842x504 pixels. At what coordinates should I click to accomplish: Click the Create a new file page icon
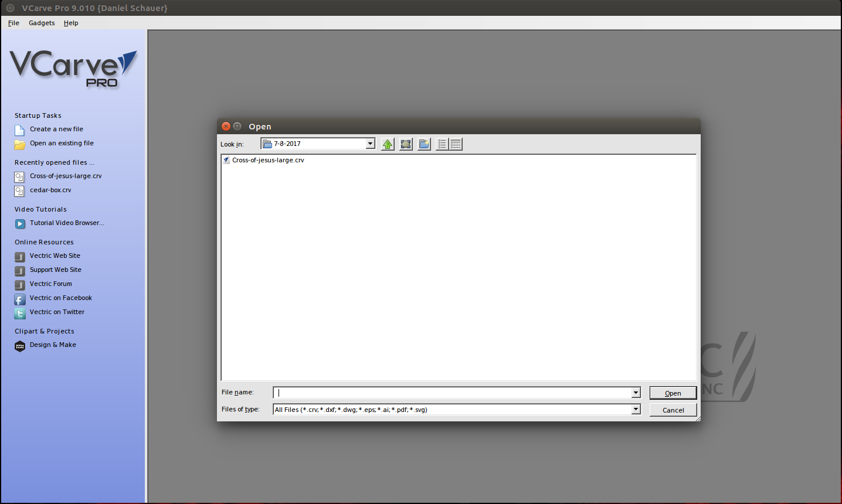tap(18, 129)
